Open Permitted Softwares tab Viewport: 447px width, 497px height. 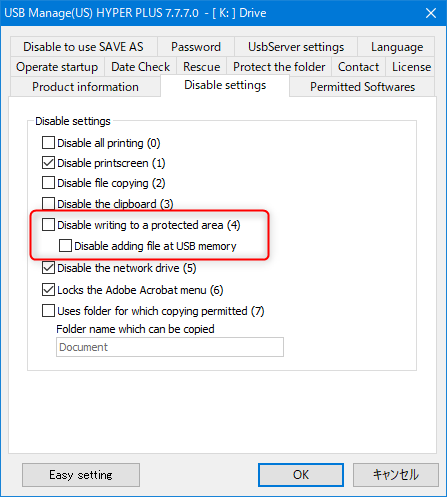click(362, 87)
